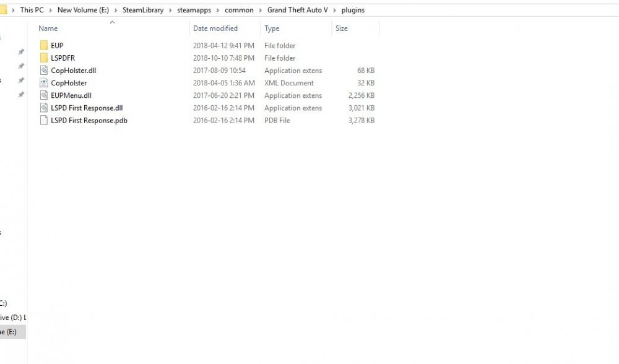This screenshot has width=619, height=364.
Task: Select the (D:) drive in navigation pane
Action: click(x=12, y=318)
